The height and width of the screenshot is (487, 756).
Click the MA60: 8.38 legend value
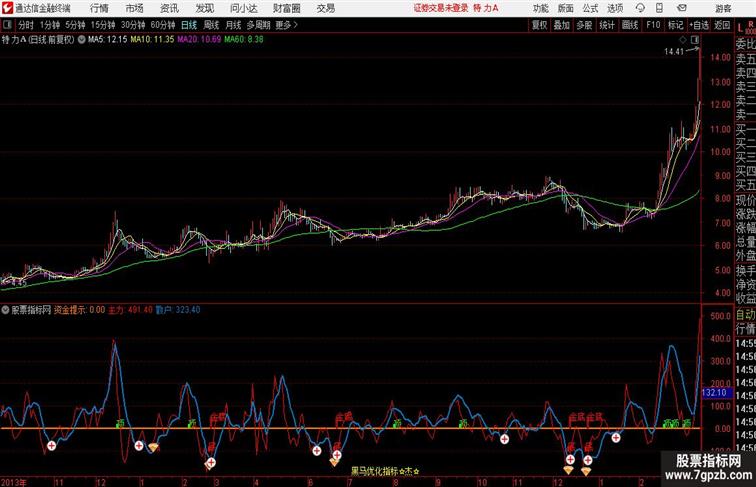coord(243,40)
